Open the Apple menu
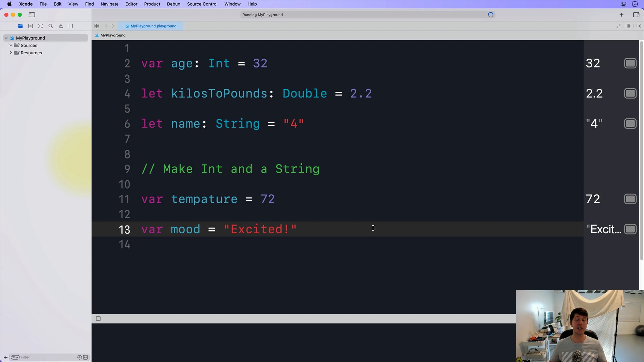644x362 pixels. 9,4
